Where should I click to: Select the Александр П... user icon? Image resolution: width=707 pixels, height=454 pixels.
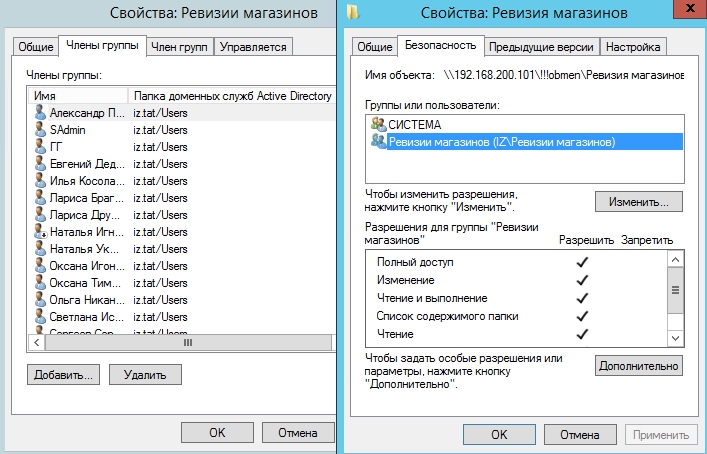(x=40, y=113)
